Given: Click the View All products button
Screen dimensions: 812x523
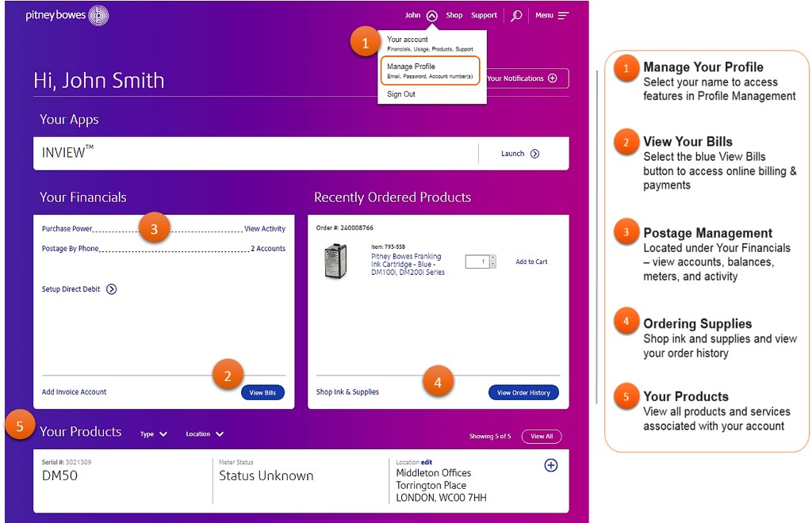Looking at the screenshot, I should click(x=542, y=437).
